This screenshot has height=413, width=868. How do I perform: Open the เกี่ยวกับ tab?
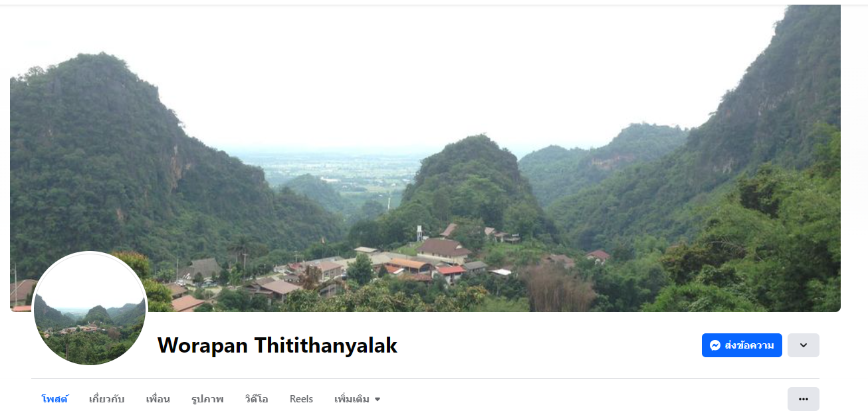tap(106, 399)
